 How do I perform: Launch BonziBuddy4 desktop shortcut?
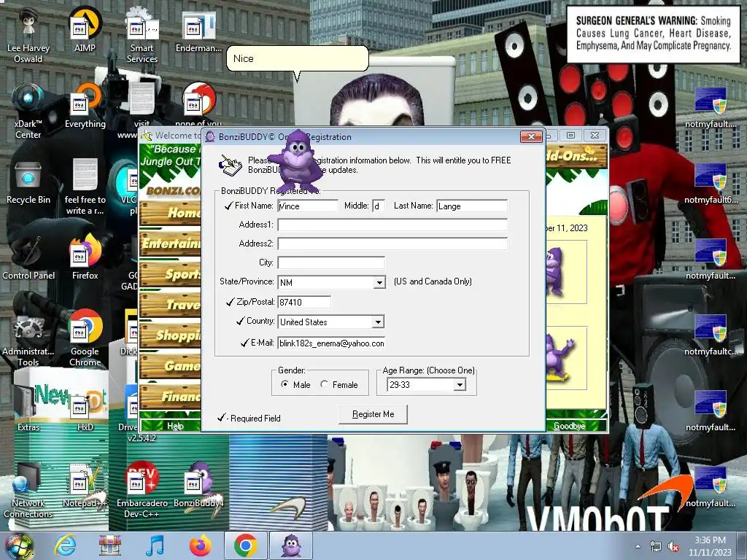(198, 486)
